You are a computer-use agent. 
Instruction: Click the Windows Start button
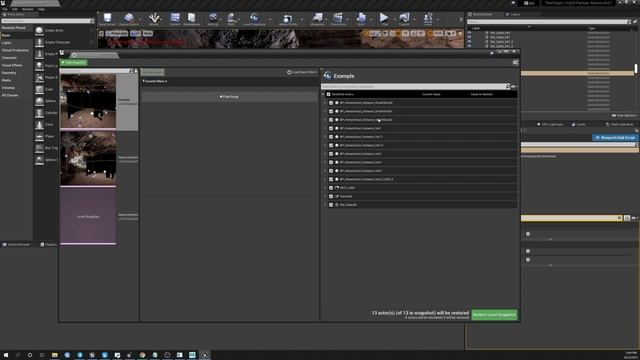[6, 355]
